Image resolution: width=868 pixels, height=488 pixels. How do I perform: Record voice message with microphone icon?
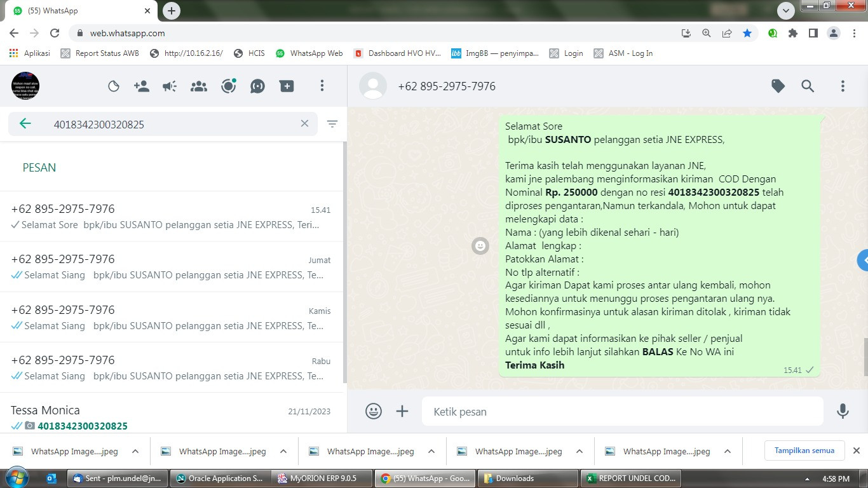point(843,411)
